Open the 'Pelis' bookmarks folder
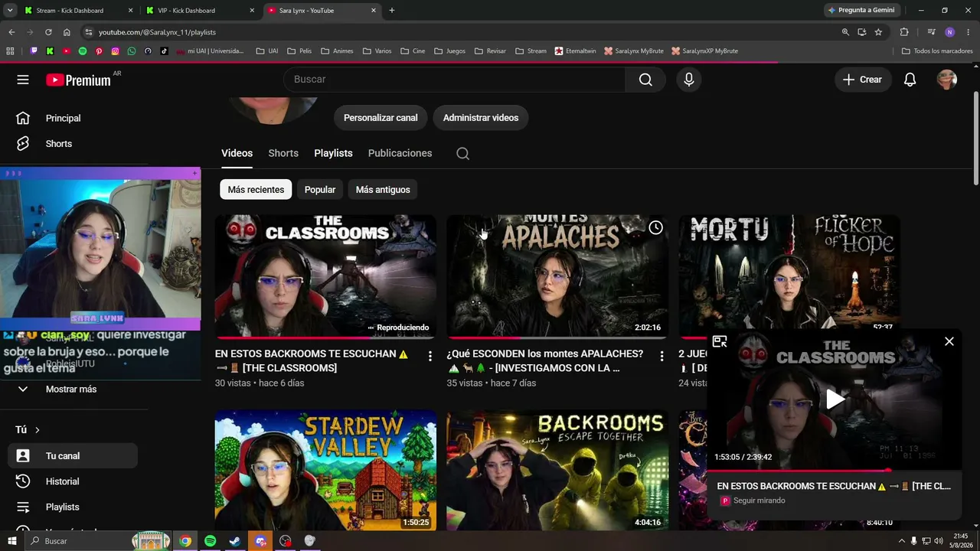The image size is (980, 551). pyautogui.click(x=299, y=51)
